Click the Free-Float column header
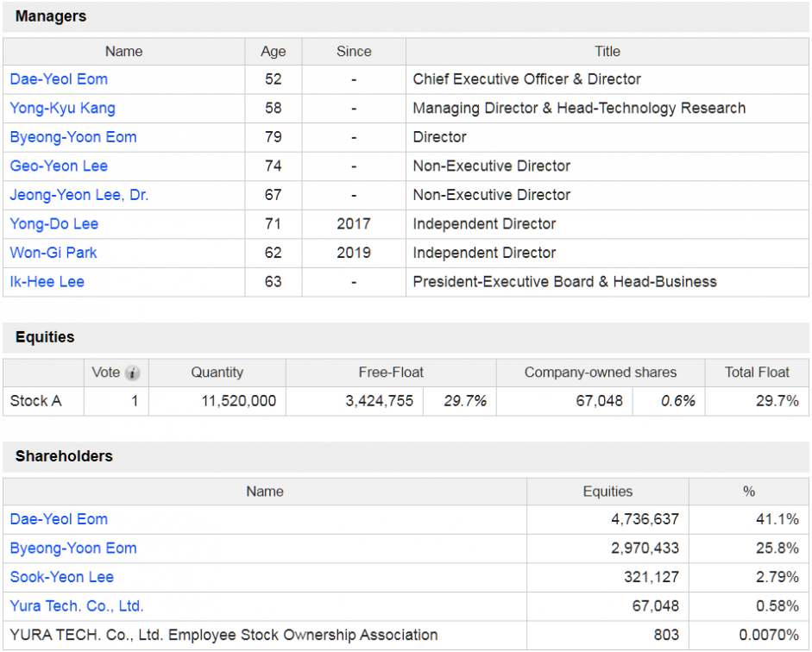 391,373
